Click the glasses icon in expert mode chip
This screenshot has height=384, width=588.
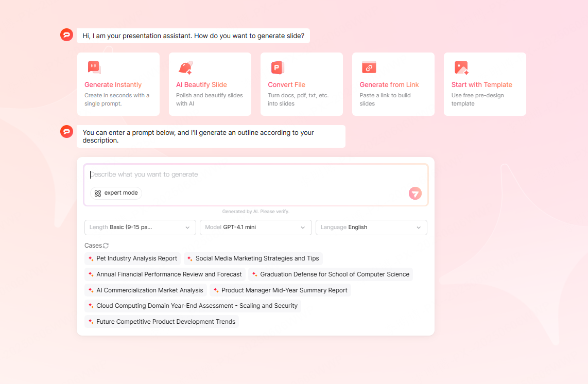(x=97, y=193)
